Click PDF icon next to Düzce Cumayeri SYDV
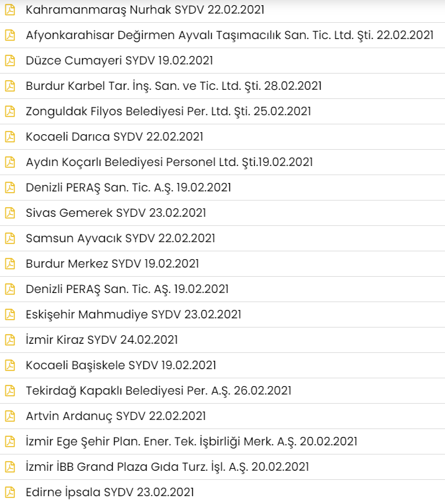This screenshot has height=504, width=445. pos(10,61)
